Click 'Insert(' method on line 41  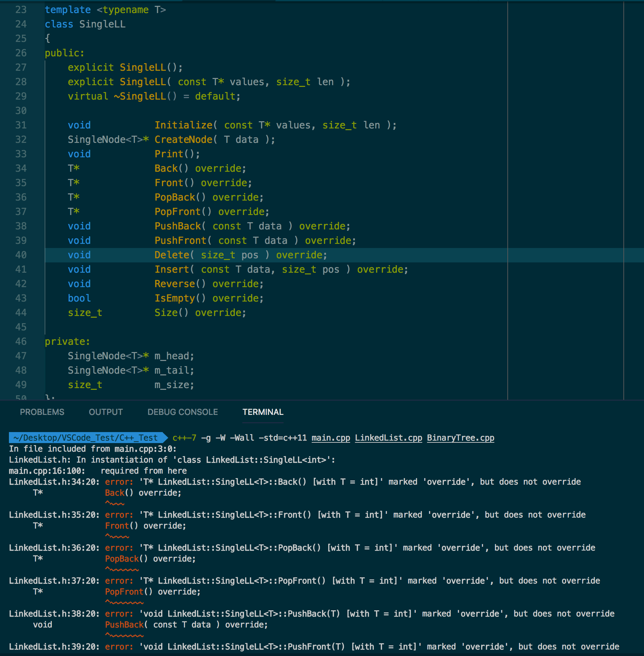tap(174, 269)
